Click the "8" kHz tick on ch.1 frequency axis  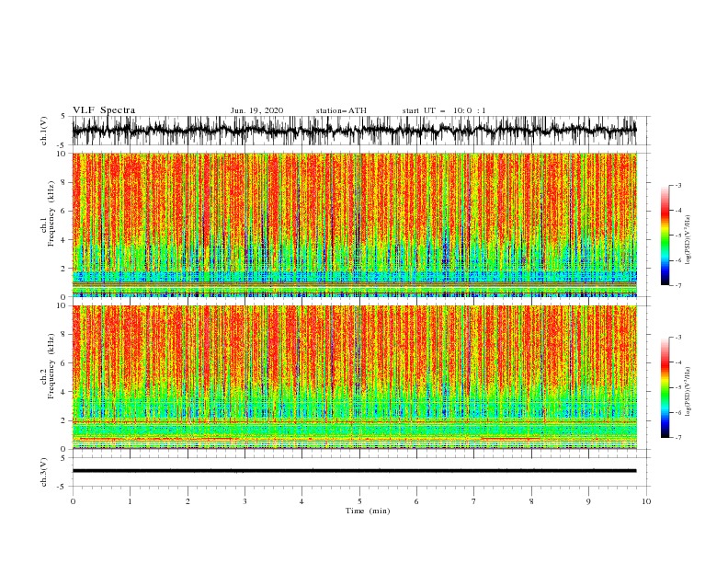(x=64, y=182)
